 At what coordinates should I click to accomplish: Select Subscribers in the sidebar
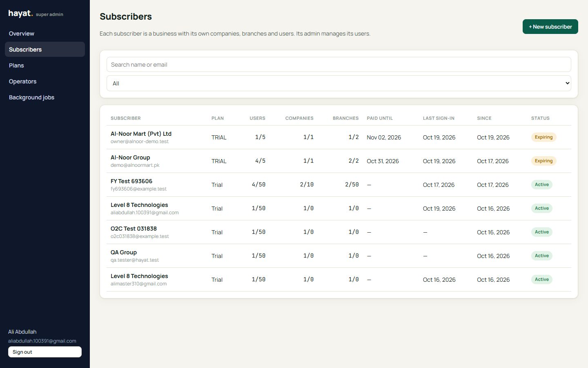click(x=45, y=49)
